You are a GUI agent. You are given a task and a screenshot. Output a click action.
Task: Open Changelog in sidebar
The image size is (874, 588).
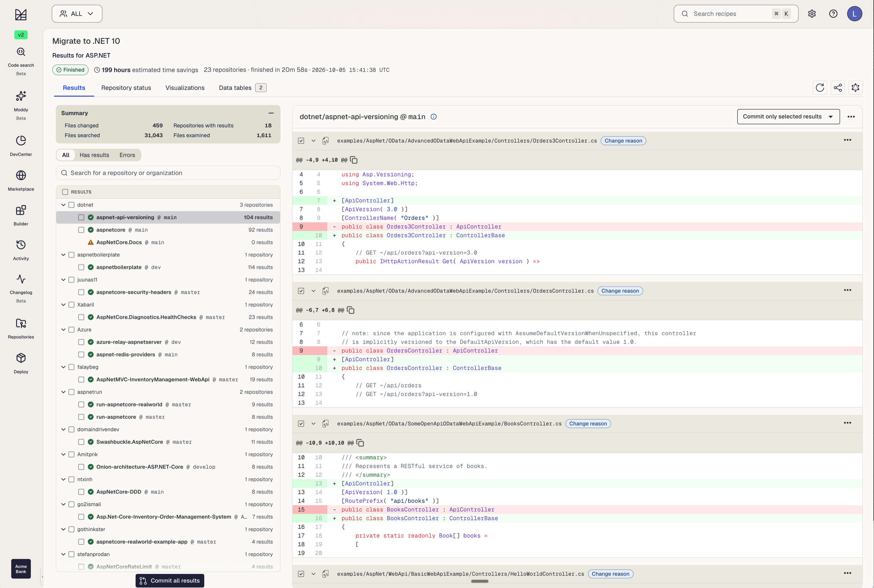[x=21, y=288]
